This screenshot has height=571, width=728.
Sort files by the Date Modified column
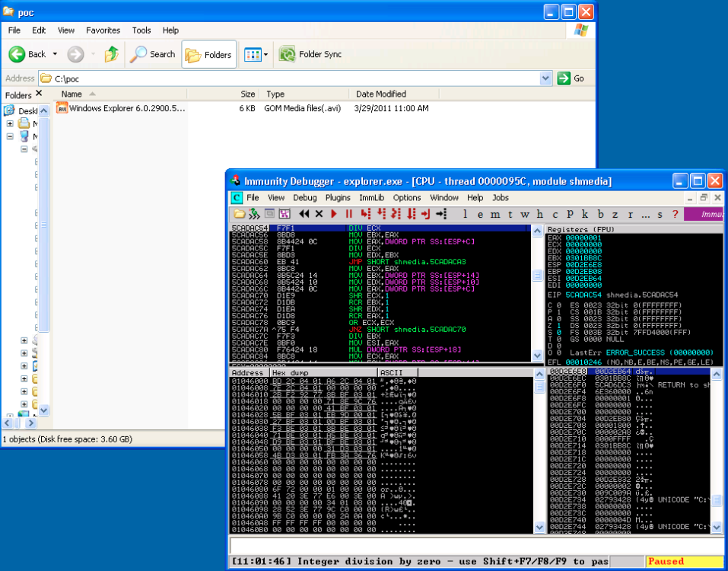(394, 94)
